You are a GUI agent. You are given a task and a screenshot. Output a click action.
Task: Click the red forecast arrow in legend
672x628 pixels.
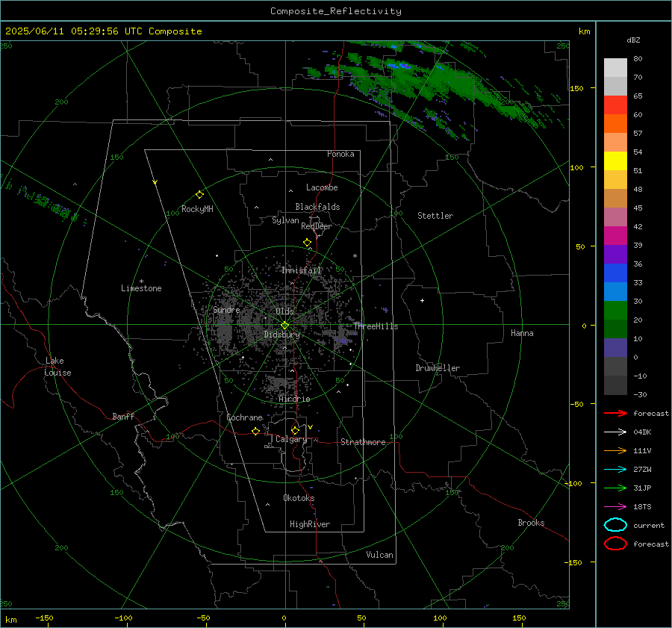point(615,413)
